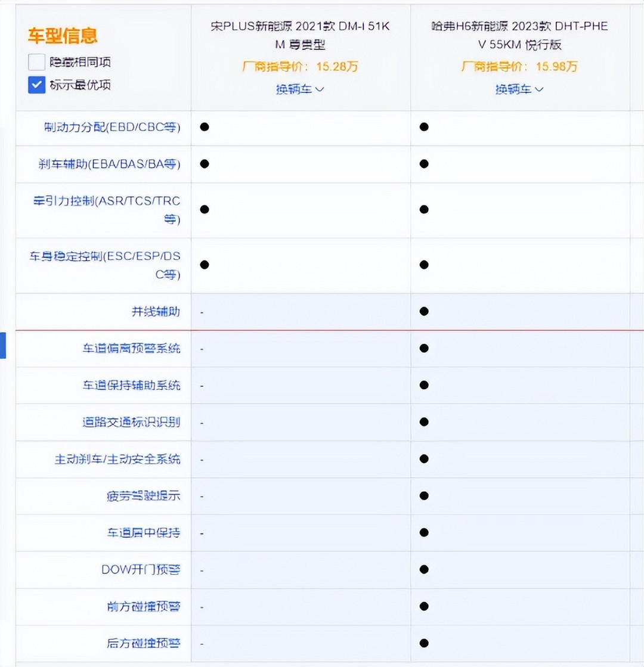Open the 制动力分配(EBD/CBC等) row label

tap(112, 127)
